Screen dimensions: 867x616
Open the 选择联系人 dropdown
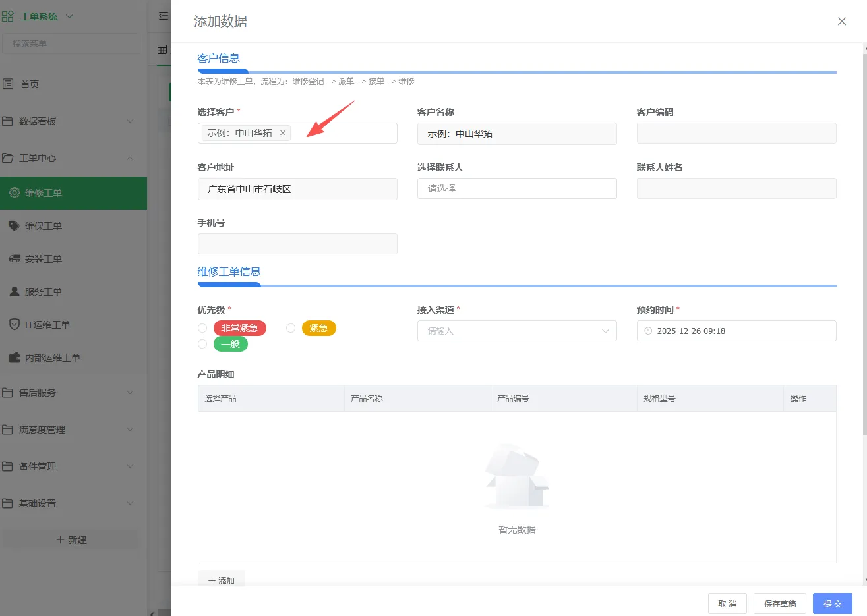[517, 188]
